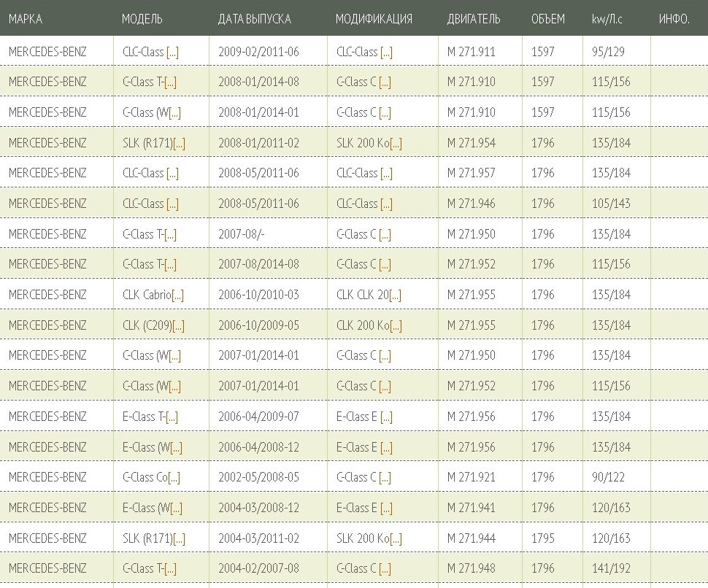The image size is (708, 588).
Task: Select the date 2006-10/2010-03
Action: click(x=258, y=295)
